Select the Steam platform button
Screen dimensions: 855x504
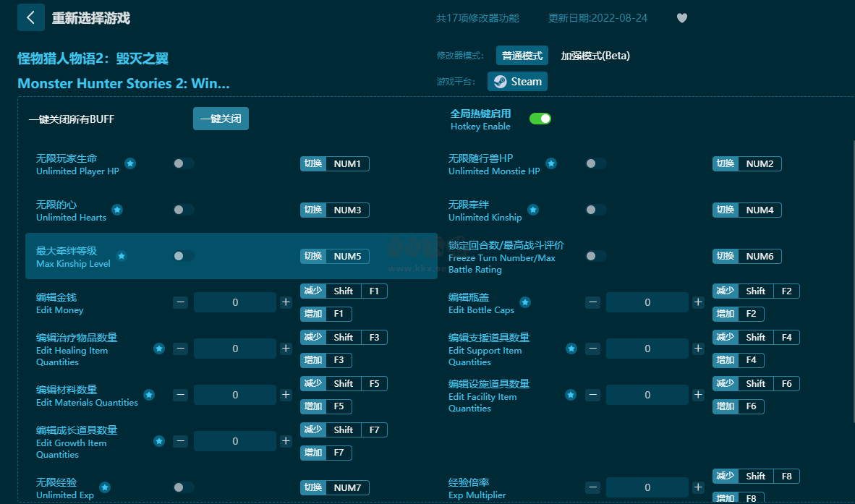pyautogui.click(x=517, y=82)
